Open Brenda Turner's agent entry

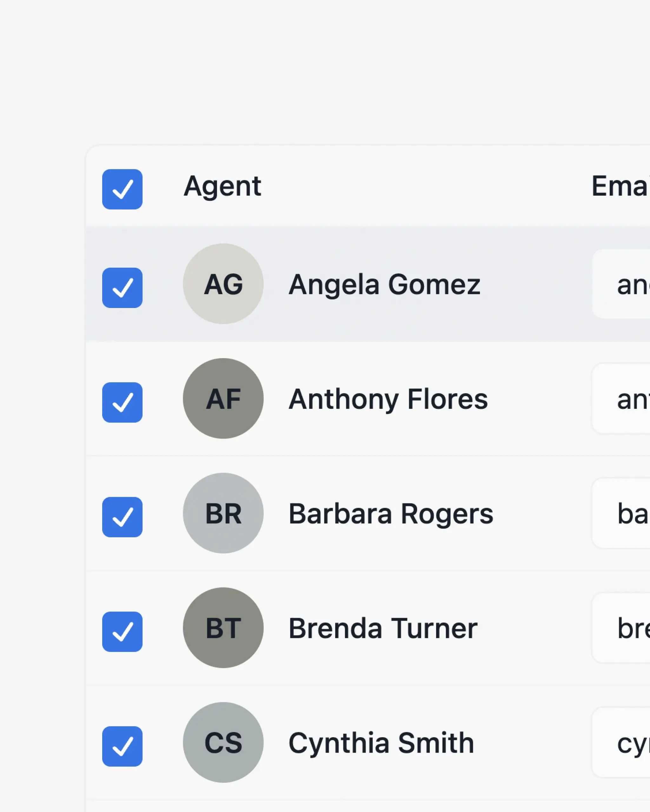tap(383, 628)
